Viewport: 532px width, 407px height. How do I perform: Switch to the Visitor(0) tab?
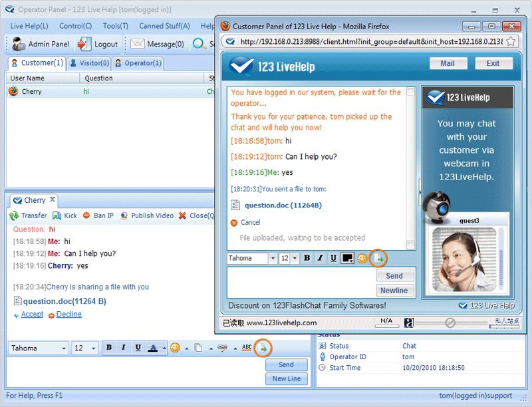click(x=90, y=63)
